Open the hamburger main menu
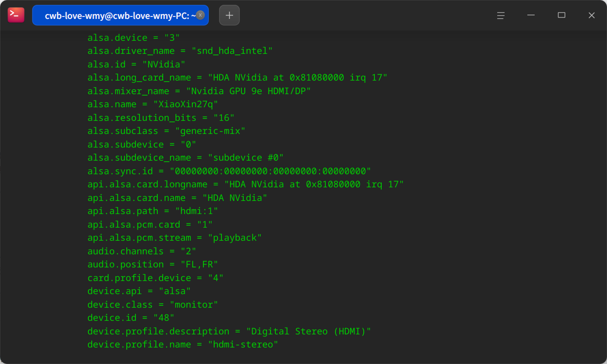The width and height of the screenshot is (607, 364). 501,15
